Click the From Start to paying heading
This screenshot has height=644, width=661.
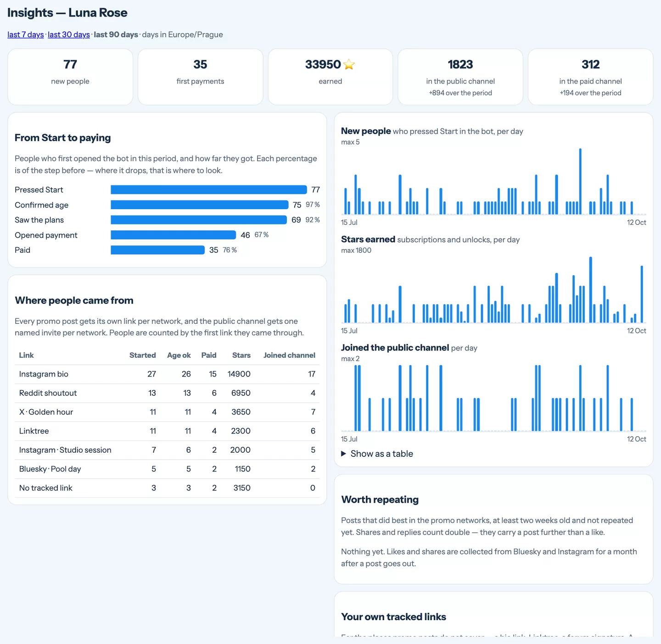coord(63,138)
